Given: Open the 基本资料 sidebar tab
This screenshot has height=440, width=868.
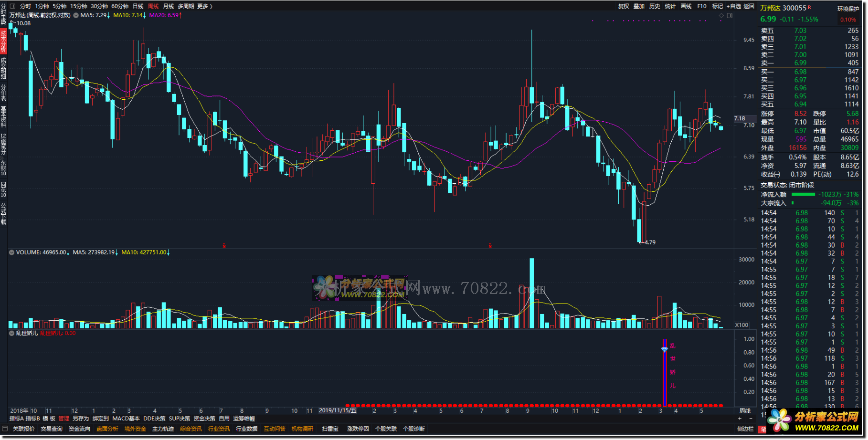Looking at the screenshot, I should pyautogui.click(x=3, y=117).
